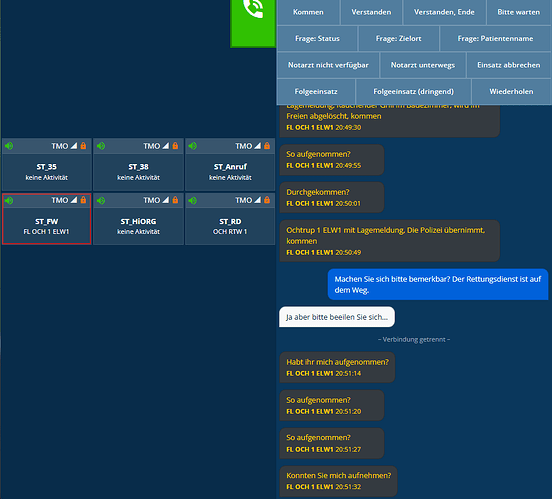Select the ST_FW channel tile
Viewport: 552px width, 499px height.
tap(47, 219)
